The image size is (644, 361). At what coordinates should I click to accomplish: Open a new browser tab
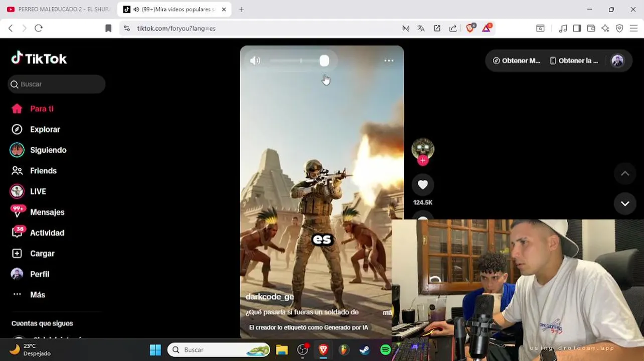[241, 9]
